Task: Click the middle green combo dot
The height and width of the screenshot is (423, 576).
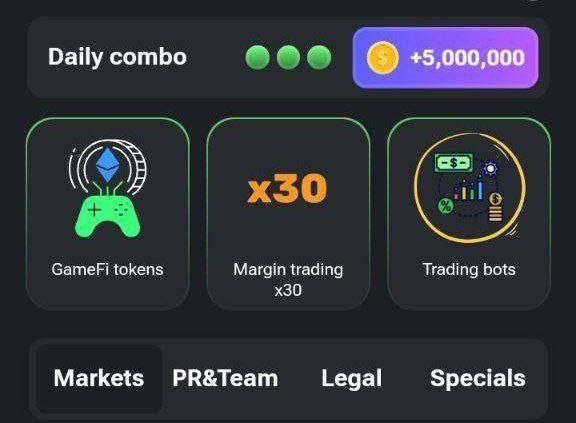Action: click(288, 58)
